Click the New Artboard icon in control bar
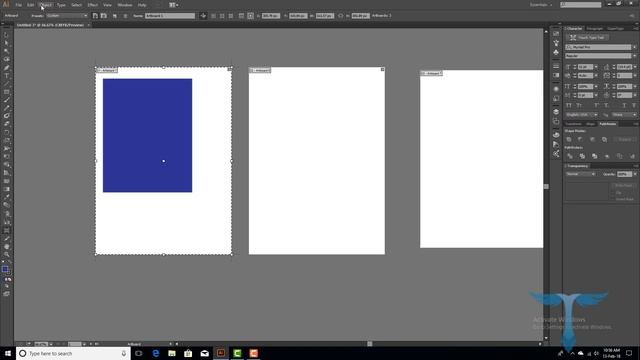Viewport: 640px width, 360px height. coord(115,16)
